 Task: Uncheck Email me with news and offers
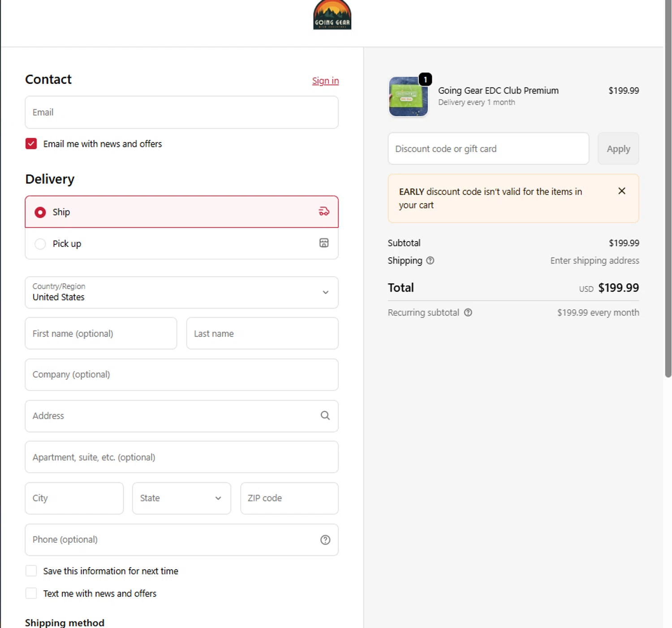[x=31, y=143]
